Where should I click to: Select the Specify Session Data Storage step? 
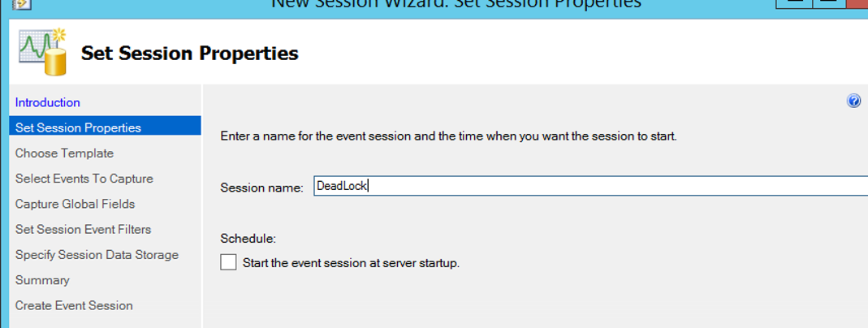point(97,255)
